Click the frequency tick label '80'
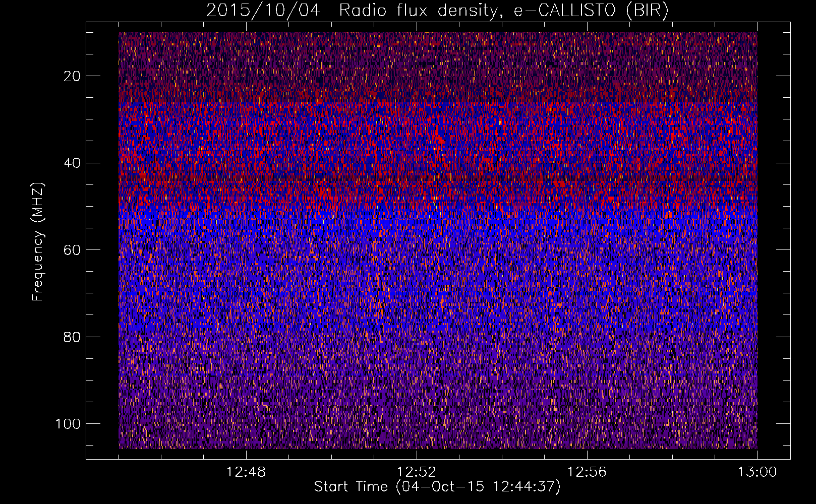 (x=73, y=337)
